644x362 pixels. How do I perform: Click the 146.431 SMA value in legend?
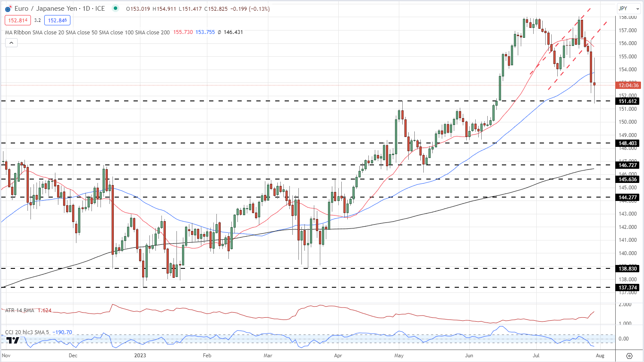coord(233,32)
